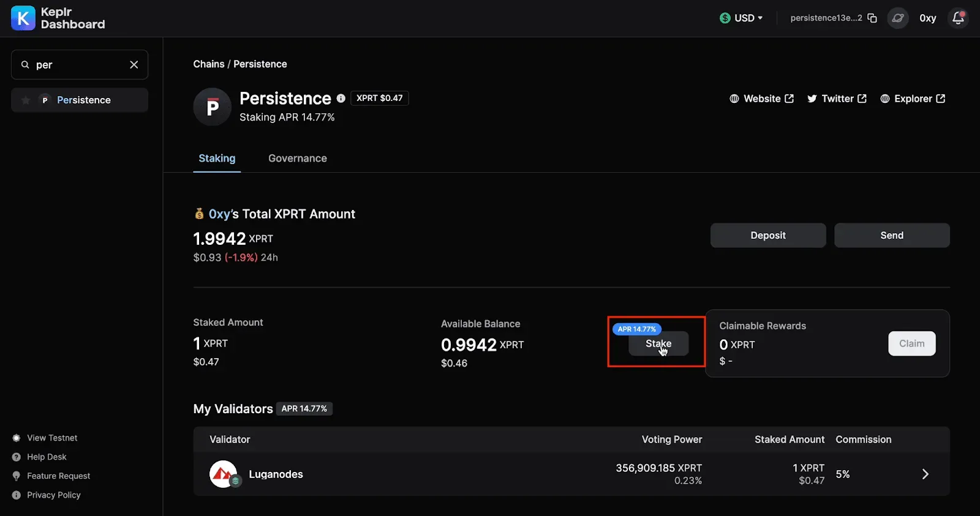Click the Luganodes validator logo
Image resolution: width=980 pixels, height=516 pixels.
point(224,474)
